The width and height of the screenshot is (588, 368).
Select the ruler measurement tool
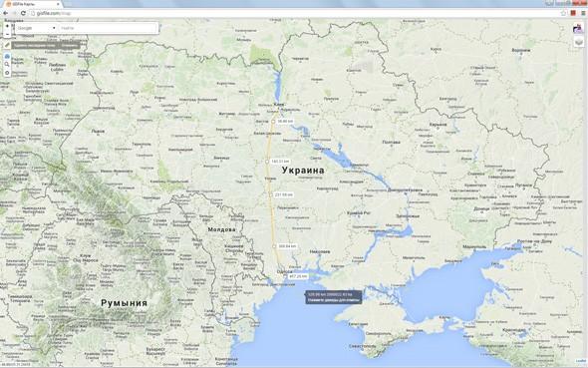7,45
